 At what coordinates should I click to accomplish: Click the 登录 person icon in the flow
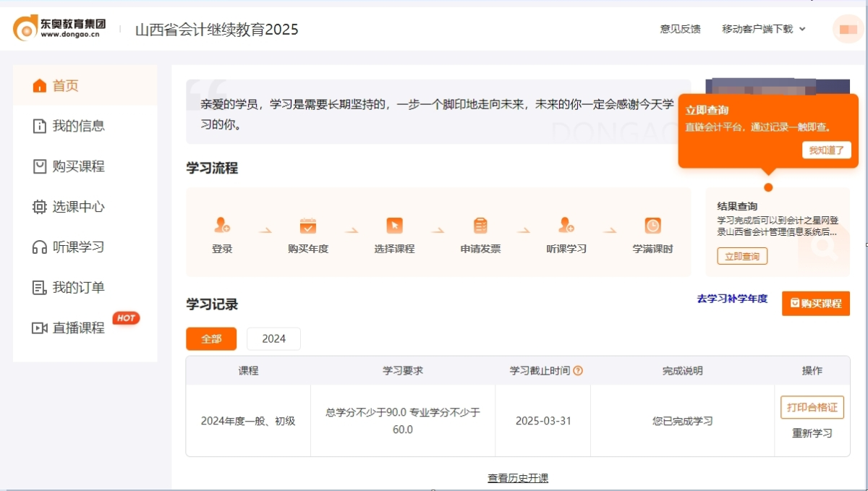coord(221,226)
